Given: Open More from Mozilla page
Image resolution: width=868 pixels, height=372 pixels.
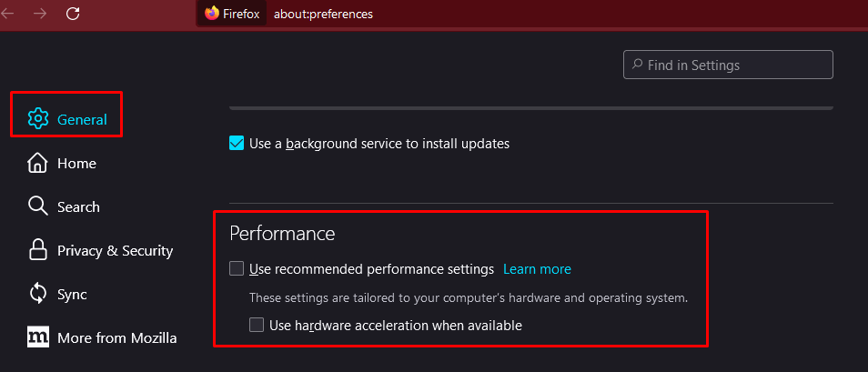Looking at the screenshot, I should pos(116,337).
